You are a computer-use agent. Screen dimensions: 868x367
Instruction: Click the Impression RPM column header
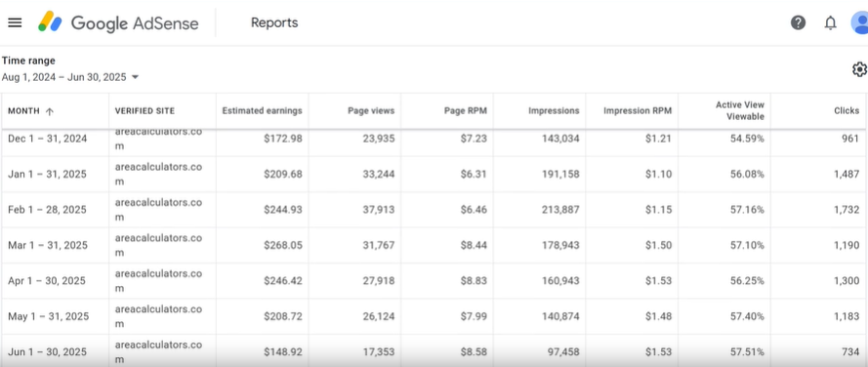tap(638, 110)
